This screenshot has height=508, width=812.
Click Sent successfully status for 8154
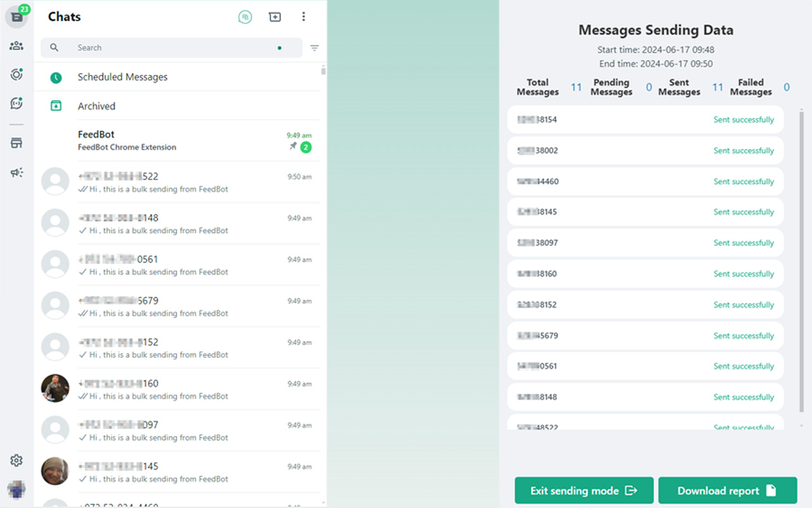point(743,119)
